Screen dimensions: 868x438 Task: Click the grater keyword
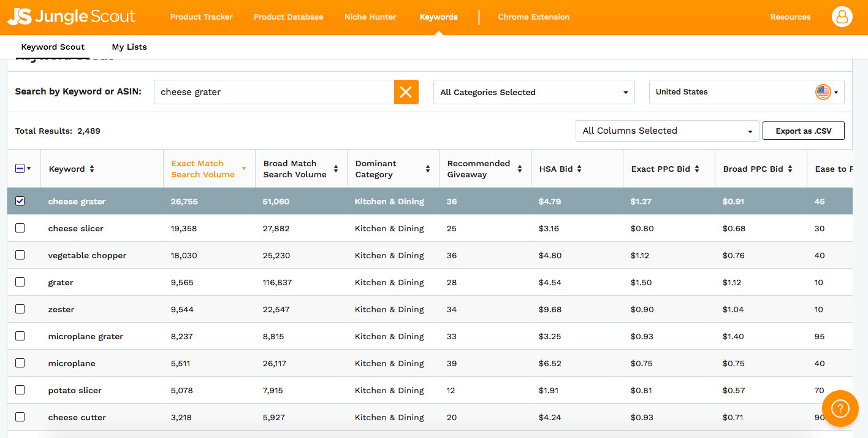pyautogui.click(x=61, y=283)
